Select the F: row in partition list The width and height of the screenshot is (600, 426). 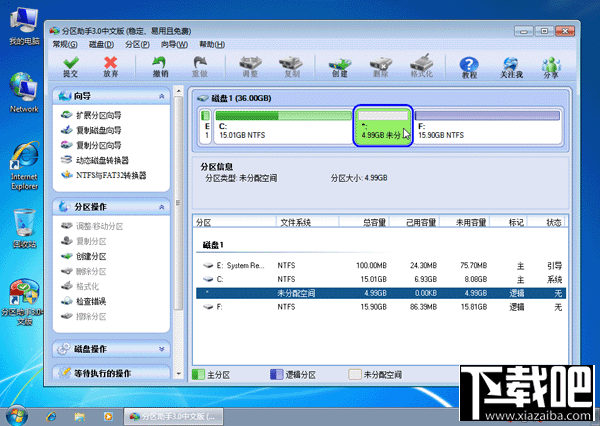coord(220,309)
